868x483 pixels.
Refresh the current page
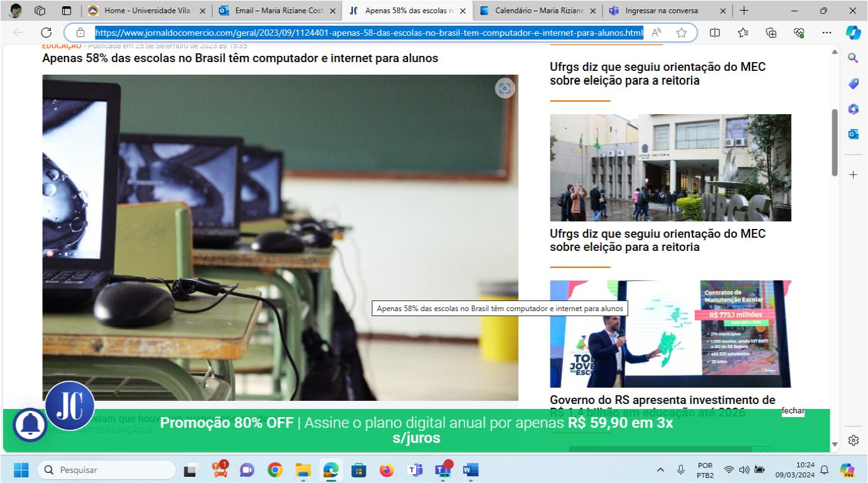46,33
